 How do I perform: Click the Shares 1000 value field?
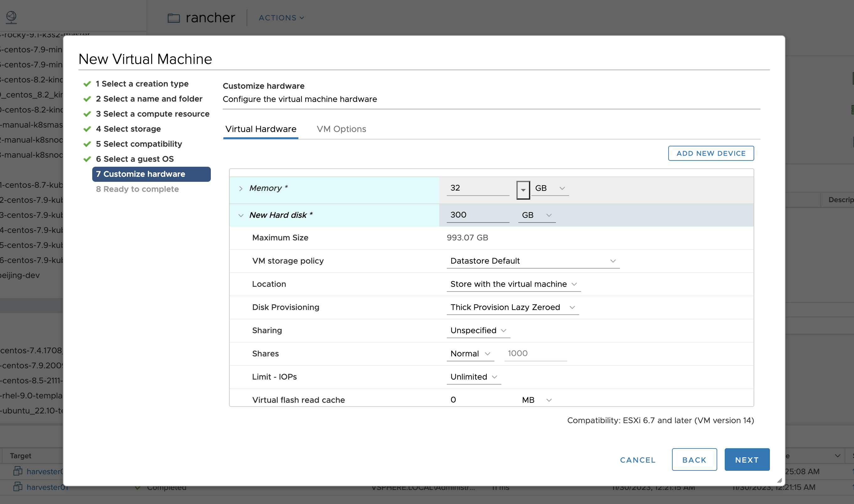[x=536, y=353]
